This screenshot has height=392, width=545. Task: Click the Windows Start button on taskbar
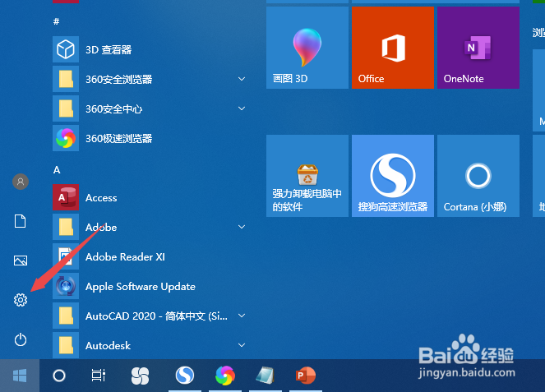click(x=20, y=376)
